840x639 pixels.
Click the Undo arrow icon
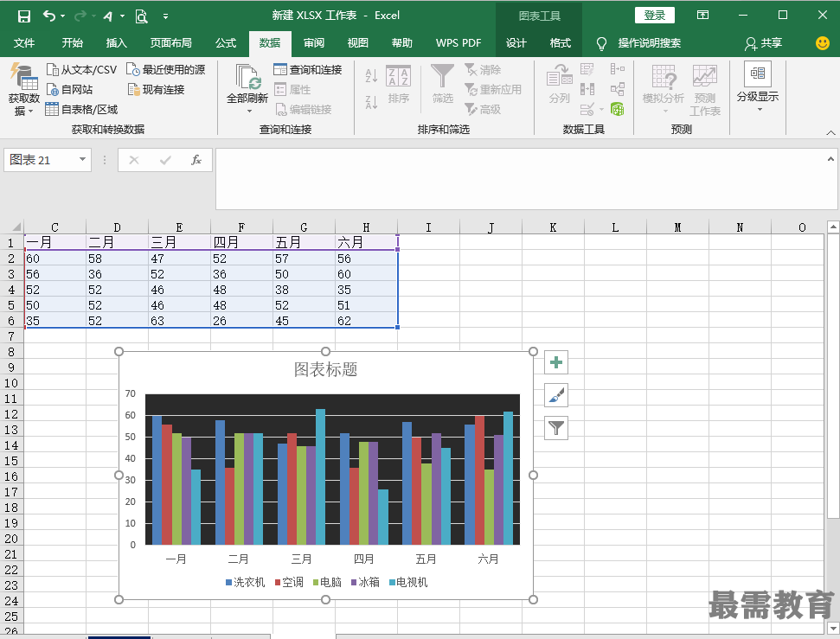click(49, 16)
